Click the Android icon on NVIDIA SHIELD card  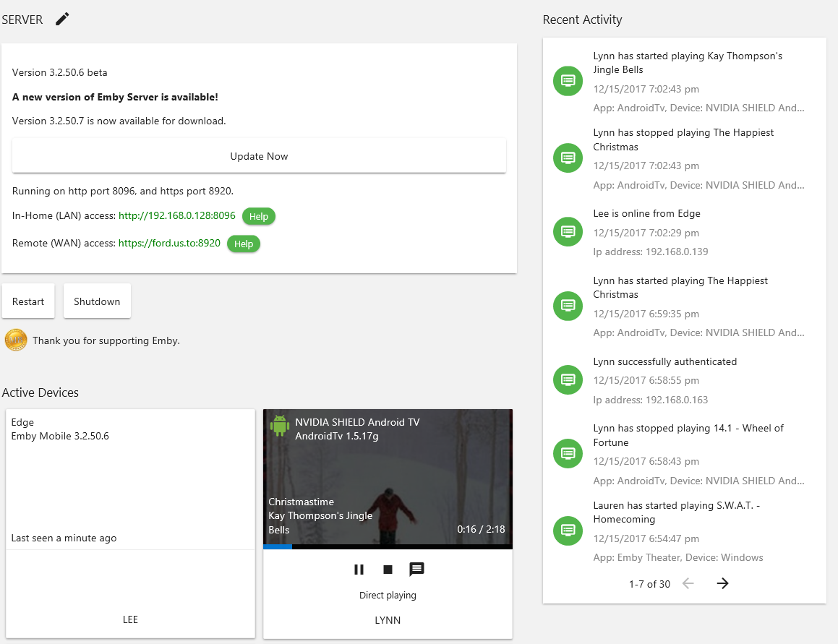tap(279, 425)
